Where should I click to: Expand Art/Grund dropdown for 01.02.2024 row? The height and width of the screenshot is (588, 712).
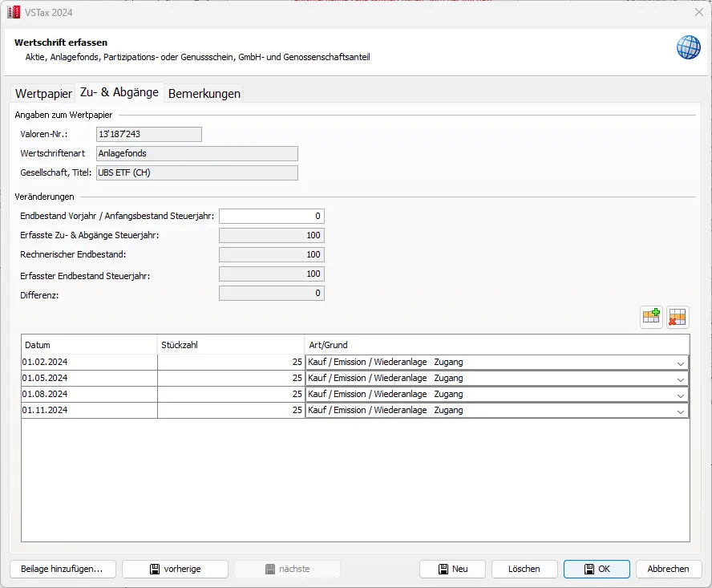coord(681,363)
